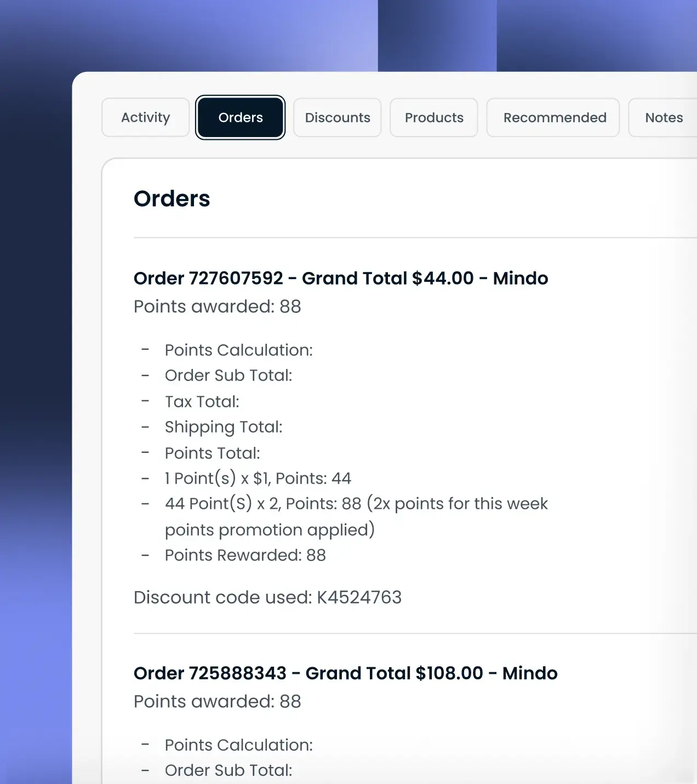Click the Points Rewarded: 88 entry

pos(245,555)
